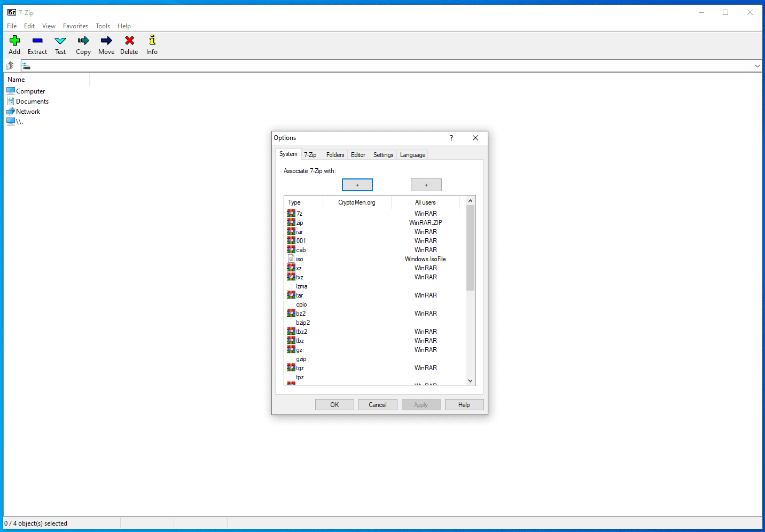Click the icon beside the tgz type
Image resolution: width=765 pixels, height=532 pixels.
pos(291,367)
